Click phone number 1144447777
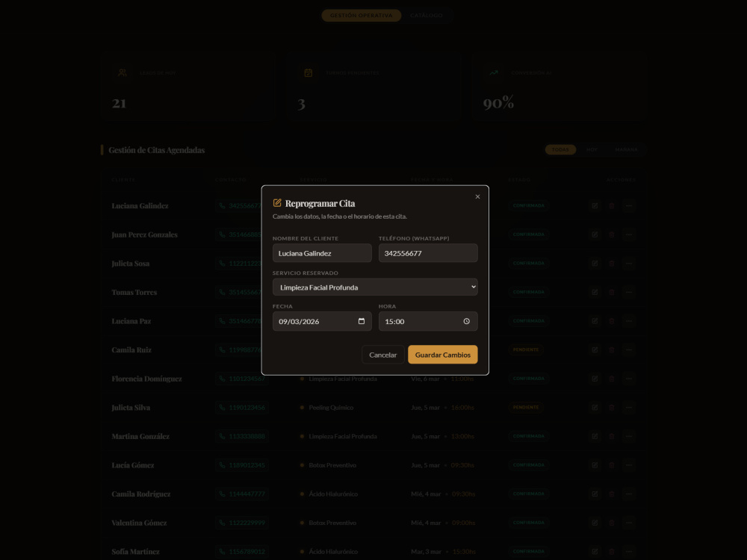747x560 pixels. point(242,494)
